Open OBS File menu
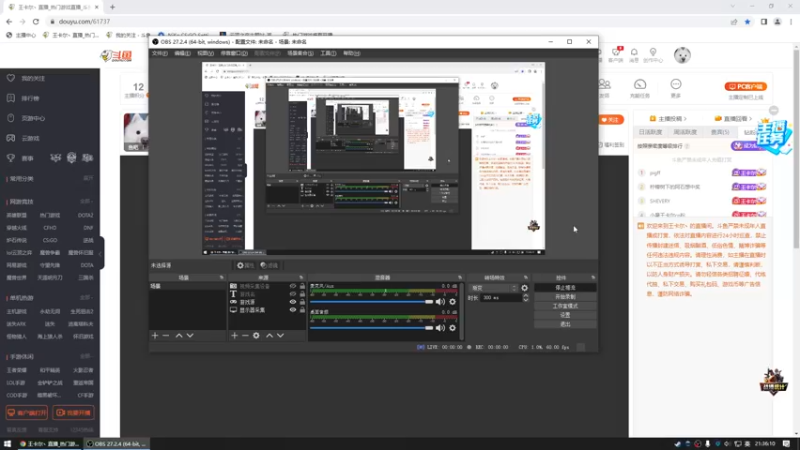This screenshot has width=800, height=450. point(160,53)
